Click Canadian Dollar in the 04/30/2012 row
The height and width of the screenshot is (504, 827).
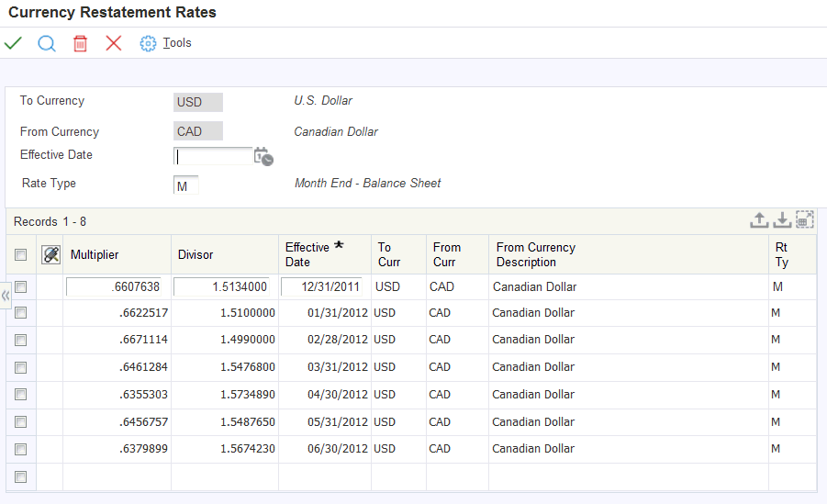click(533, 394)
